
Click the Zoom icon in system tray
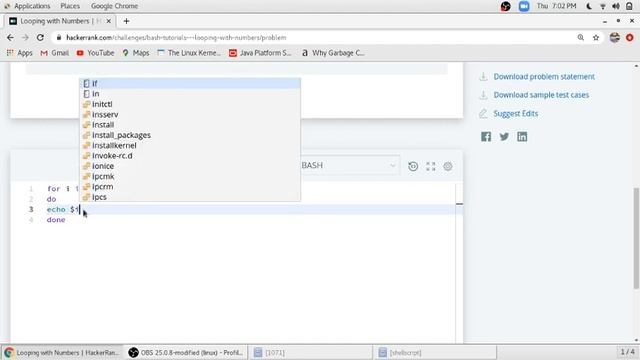pyautogui.click(x=524, y=6)
